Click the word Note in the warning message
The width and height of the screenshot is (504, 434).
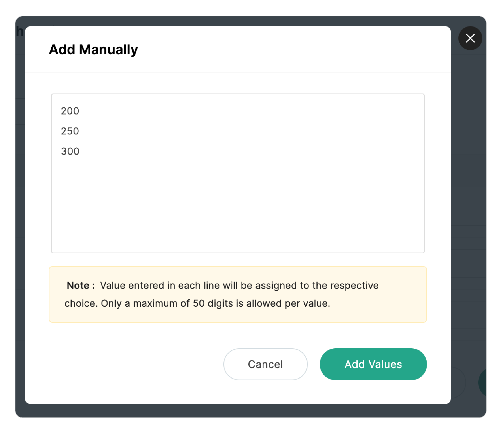tap(78, 285)
